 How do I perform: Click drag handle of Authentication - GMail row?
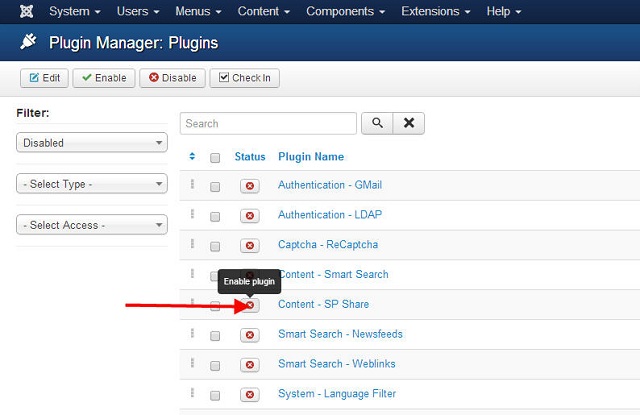coord(192,184)
